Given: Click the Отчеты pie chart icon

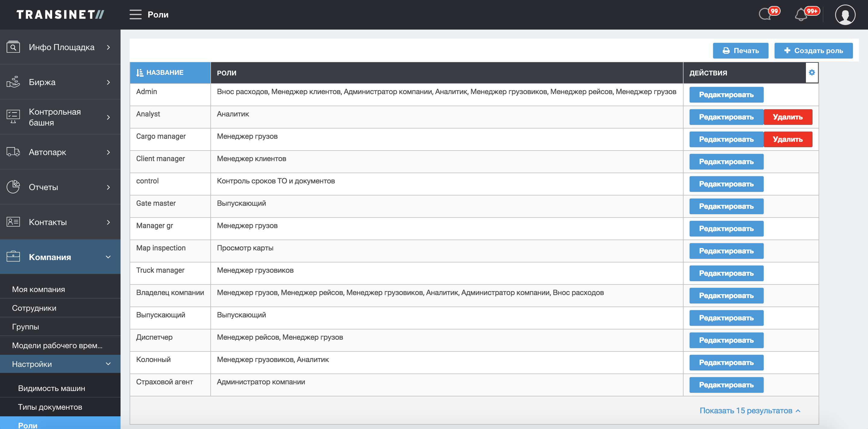Looking at the screenshot, I should [13, 187].
